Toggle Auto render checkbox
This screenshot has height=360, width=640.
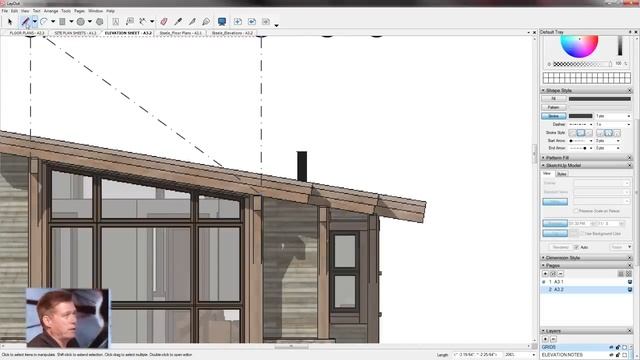pyautogui.click(x=576, y=247)
